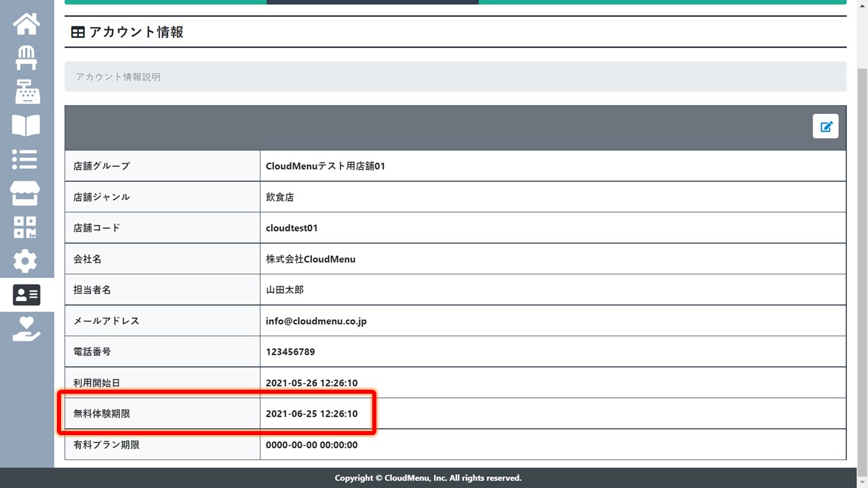Open the cash register icon in sidebar
Screen dimensions: 868x488
point(26,91)
